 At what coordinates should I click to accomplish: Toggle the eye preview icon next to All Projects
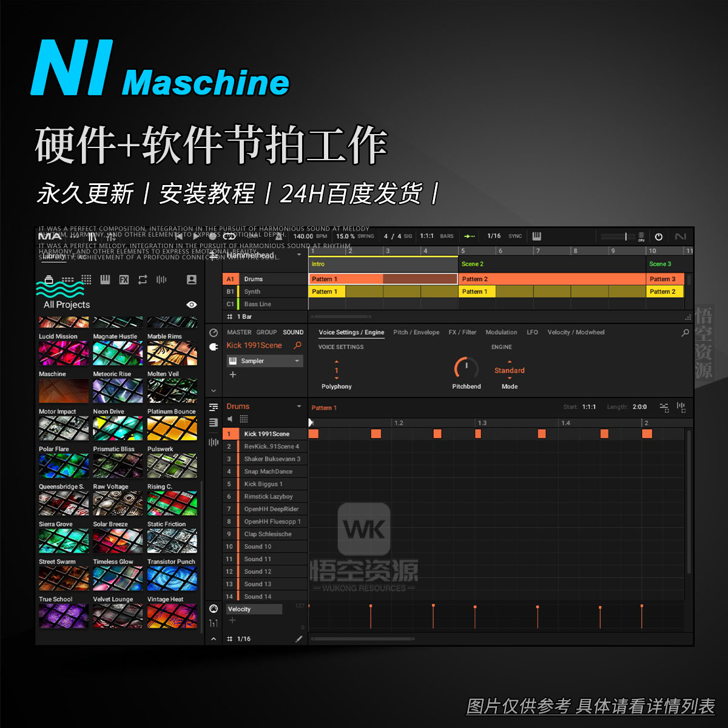pyautogui.click(x=190, y=304)
